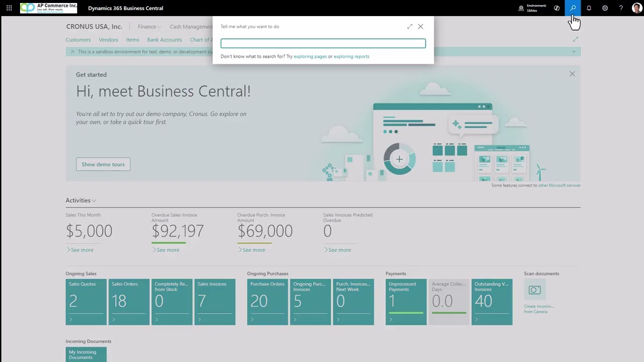Click the CRONUS USA, Inc. company name
Image resolution: width=644 pixels, height=362 pixels.
click(94, 27)
